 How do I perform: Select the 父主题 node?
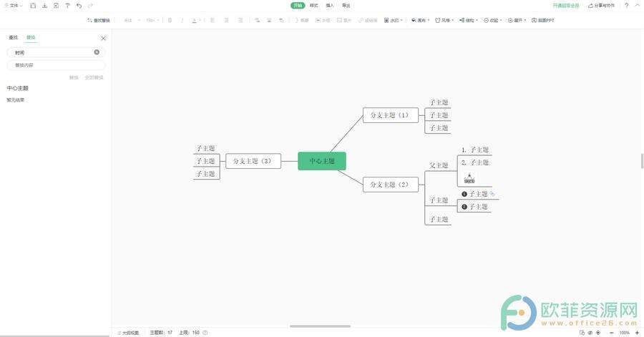tap(439, 165)
